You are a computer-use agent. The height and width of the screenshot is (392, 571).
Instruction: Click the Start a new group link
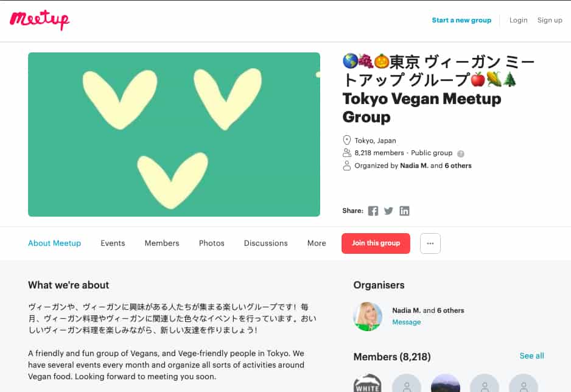click(x=461, y=20)
